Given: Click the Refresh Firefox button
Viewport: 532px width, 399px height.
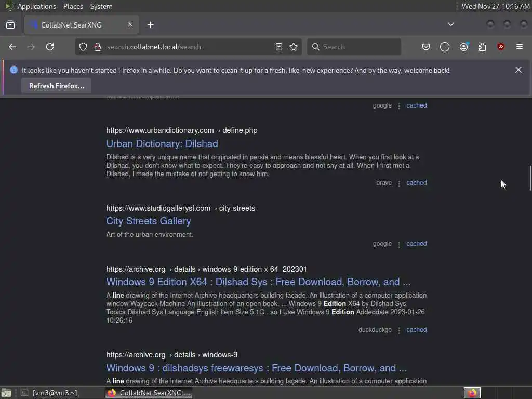Looking at the screenshot, I should (56, 86).
